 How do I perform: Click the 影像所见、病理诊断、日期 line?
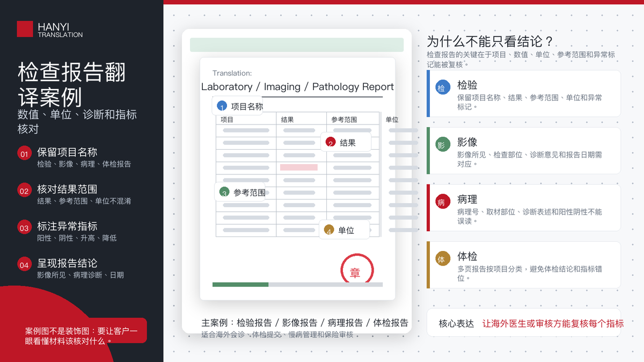pos(80,275)
